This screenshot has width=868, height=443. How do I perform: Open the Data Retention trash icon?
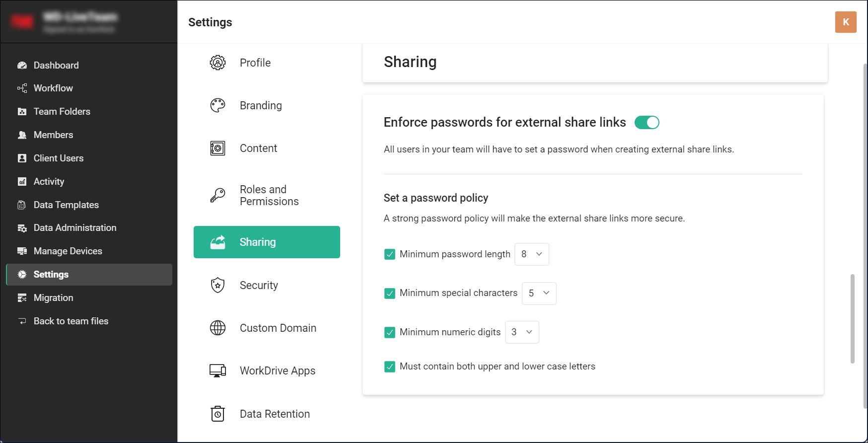pyautogui.click(x=217, y=414)
